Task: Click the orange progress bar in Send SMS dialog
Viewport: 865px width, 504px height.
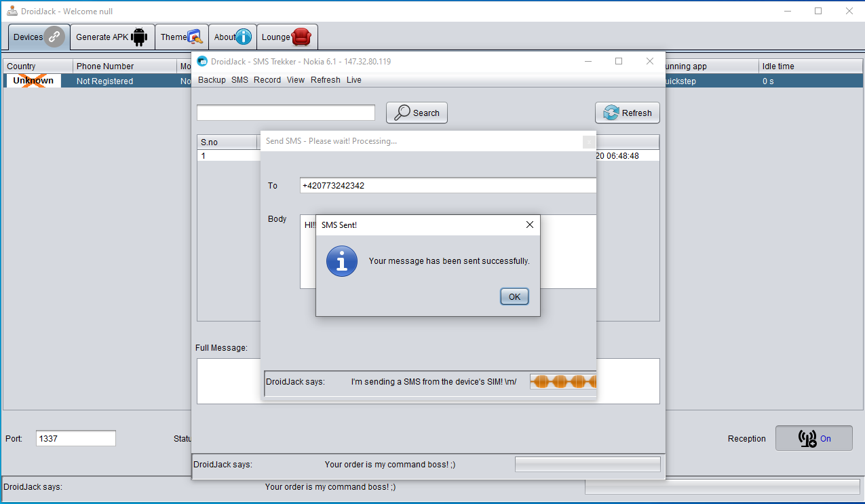Action: point(563,382)
